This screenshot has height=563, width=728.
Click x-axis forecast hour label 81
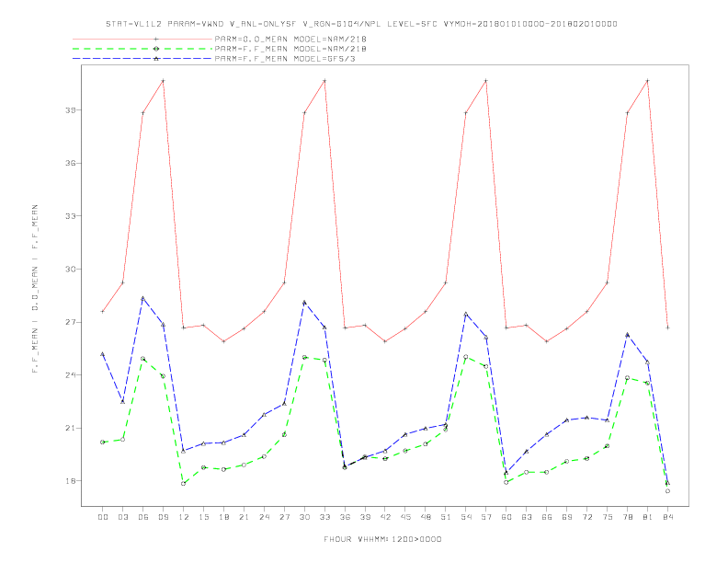[x=648, y=517]
